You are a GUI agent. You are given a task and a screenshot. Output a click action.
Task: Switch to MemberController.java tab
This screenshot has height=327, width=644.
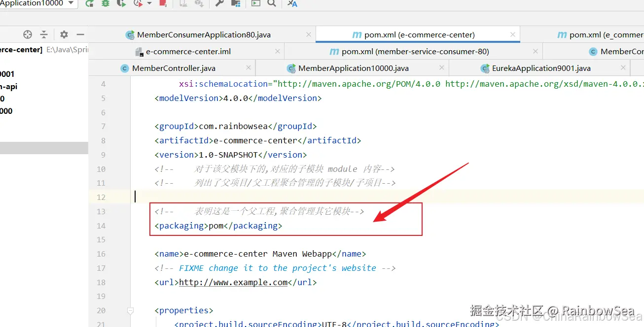tap(174, 68)
